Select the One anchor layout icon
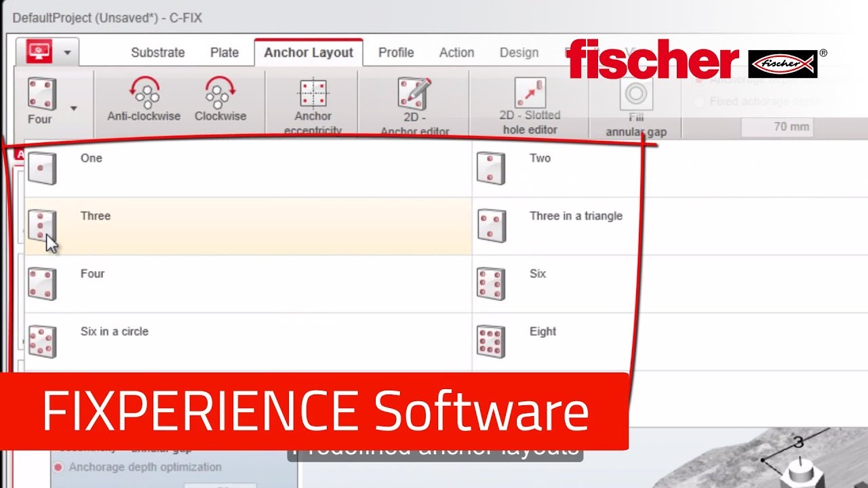The height and width of the screenshot is (488, 868). click(42, 167)
